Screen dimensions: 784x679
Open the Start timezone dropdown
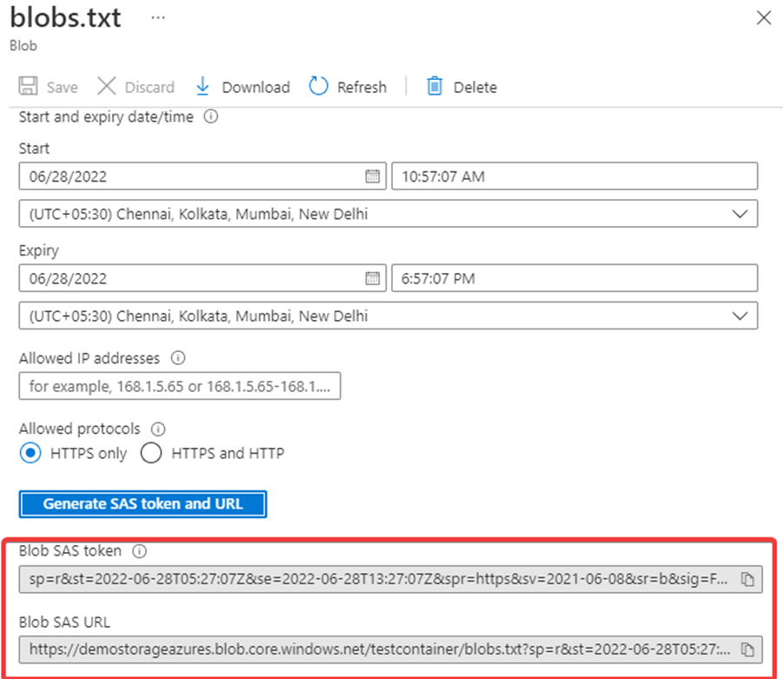pyautogui.click(x=740, y=213)
